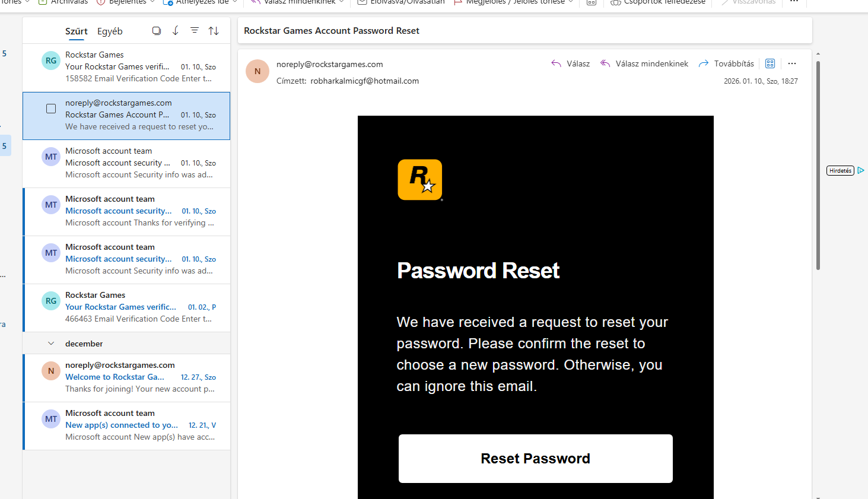Image resolution: width=868 pixels, height=499 pixels.
Task: Click Továbbítás to forward the email
Action: click(726, 63)
